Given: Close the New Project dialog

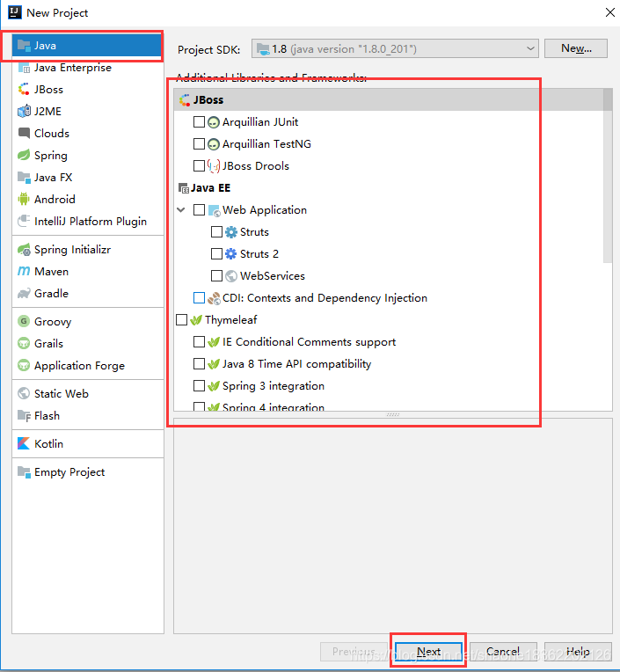Looking at the screenshot, I should click(610, 12).
